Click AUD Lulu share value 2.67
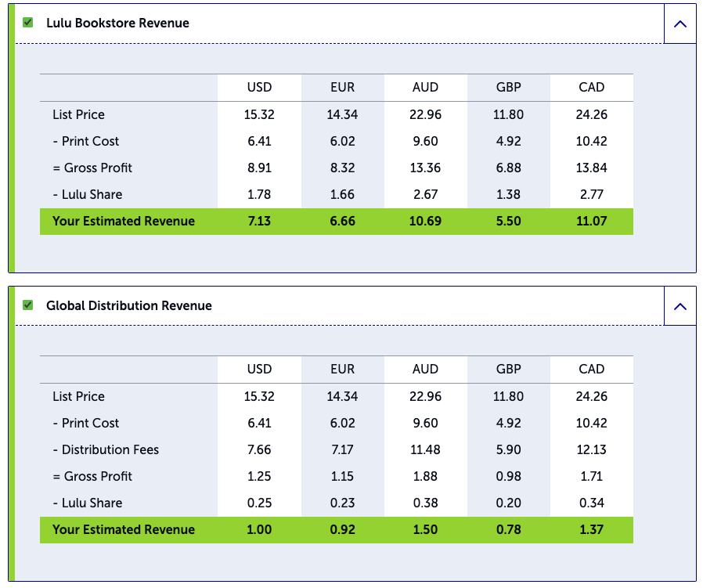703x588 pixels. 425,194
